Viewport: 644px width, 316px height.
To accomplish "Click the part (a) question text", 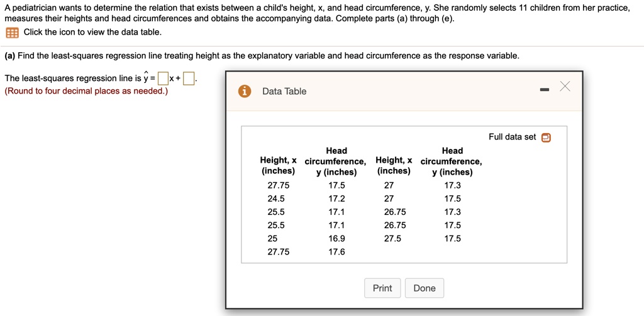I will coord(262,56).
